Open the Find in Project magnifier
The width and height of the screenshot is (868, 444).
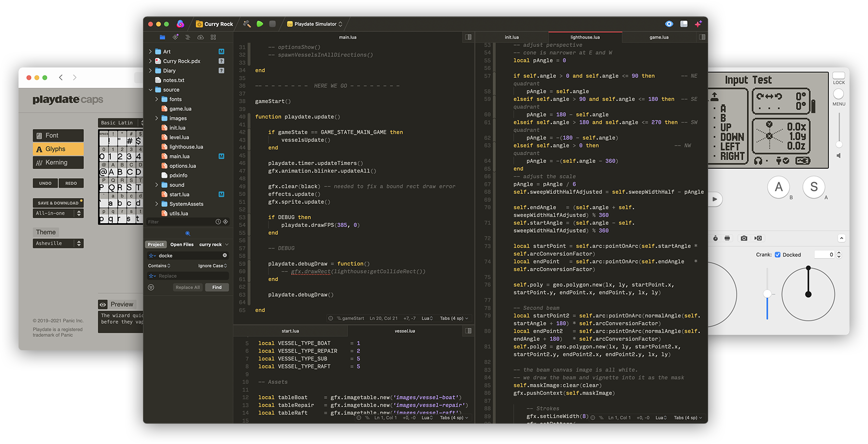[188, 233]
